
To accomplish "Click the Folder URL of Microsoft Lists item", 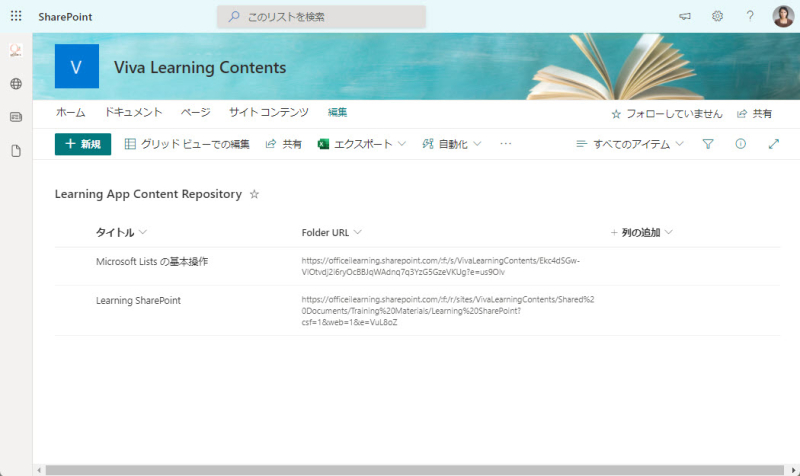I will tap(441, 266).
